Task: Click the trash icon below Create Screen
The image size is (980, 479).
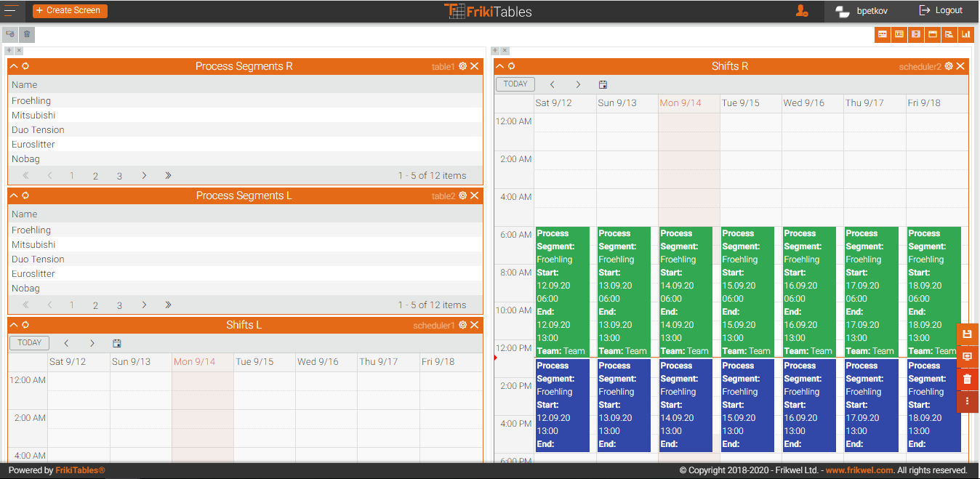Action: 27,34
